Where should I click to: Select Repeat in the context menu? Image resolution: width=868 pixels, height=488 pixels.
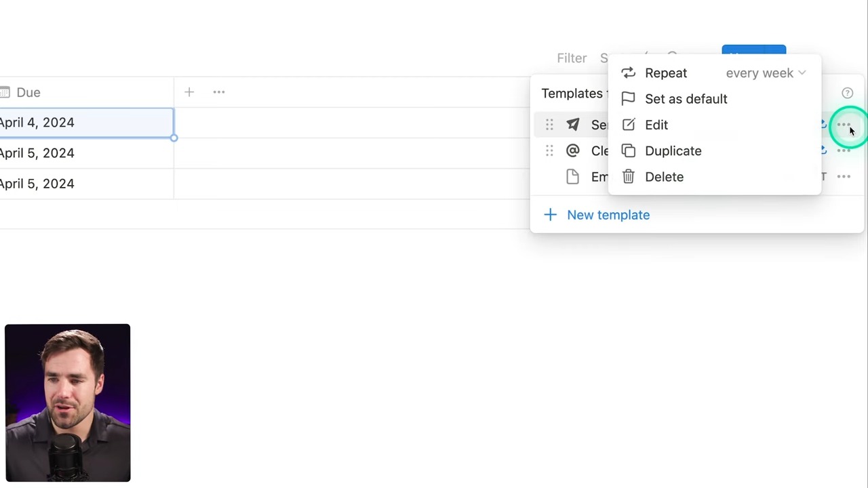(665, 73)
